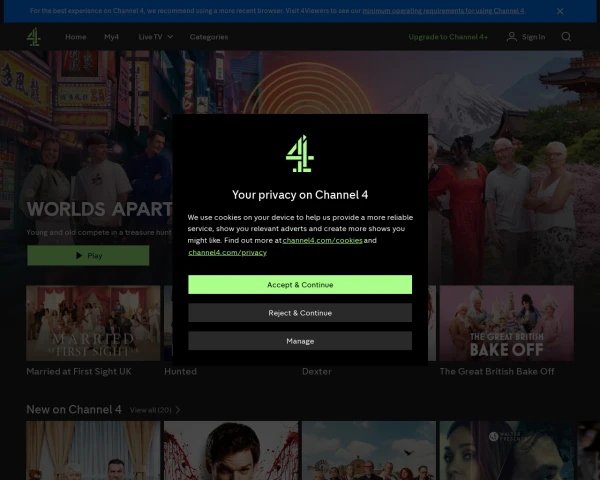The height and width of the screenshot is (480, 600).
Task: Click Accept & Continue button
Action: pos(300,284)
